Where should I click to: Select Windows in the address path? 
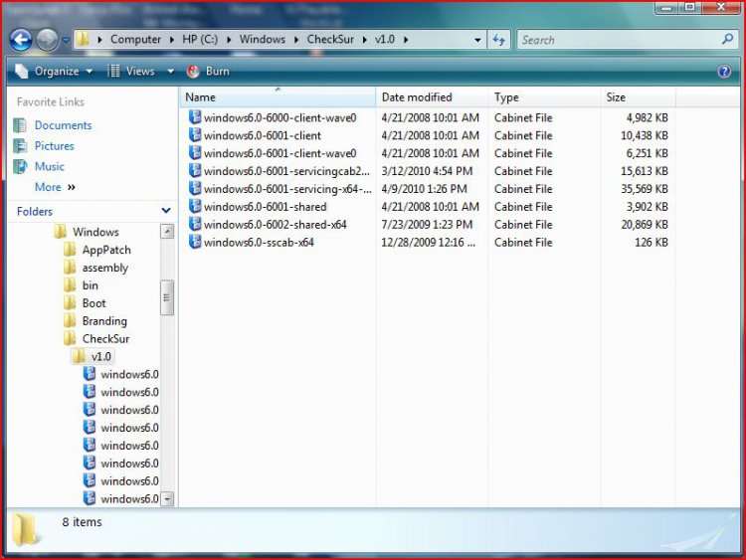point(263,40)
